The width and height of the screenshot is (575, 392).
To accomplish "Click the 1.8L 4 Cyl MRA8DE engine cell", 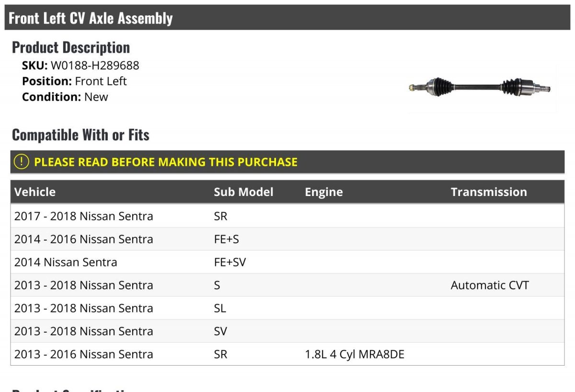I will pyautogui.click(x=355, y=355).
